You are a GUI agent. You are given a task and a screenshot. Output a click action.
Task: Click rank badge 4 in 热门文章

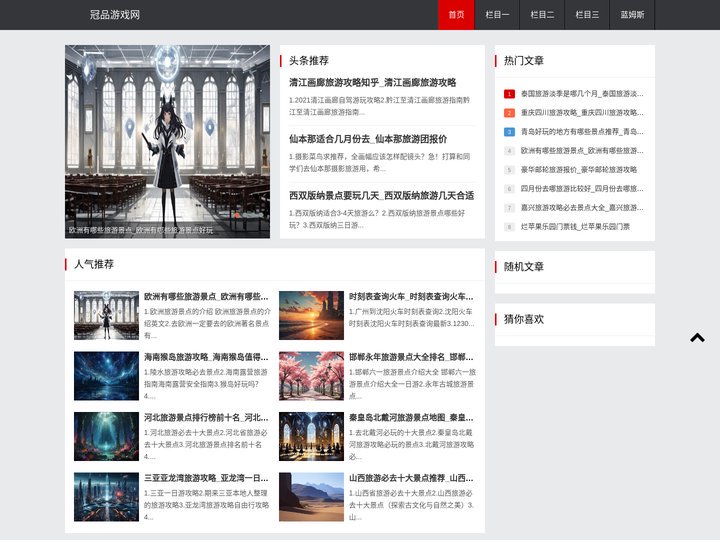point(509,151)
